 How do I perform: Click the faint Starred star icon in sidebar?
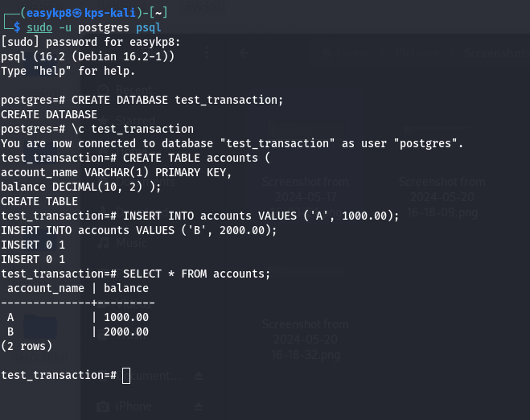[x=103, y=121]
